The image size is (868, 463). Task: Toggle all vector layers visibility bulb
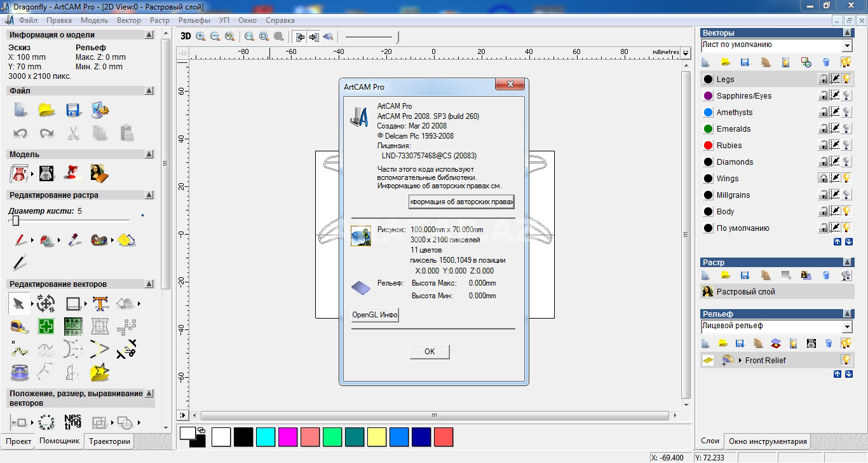tap(846, 62)
